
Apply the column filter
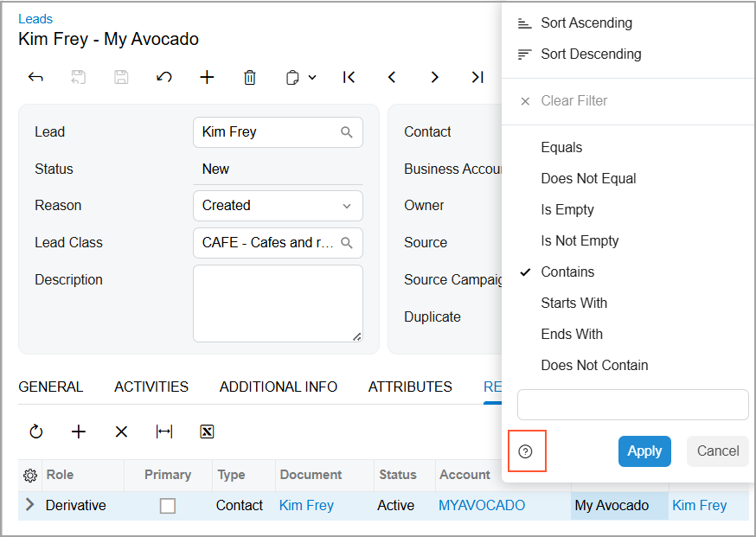pos(644,451)
